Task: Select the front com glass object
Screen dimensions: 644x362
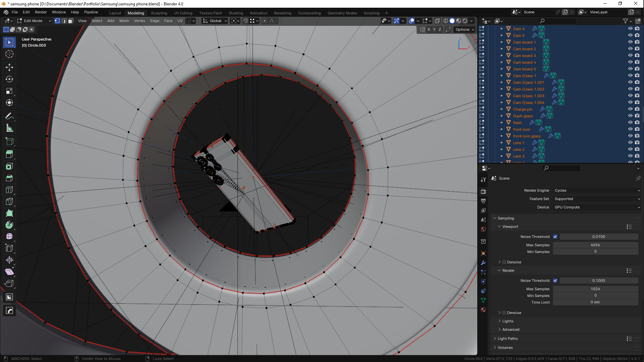Action: point(527,136)
